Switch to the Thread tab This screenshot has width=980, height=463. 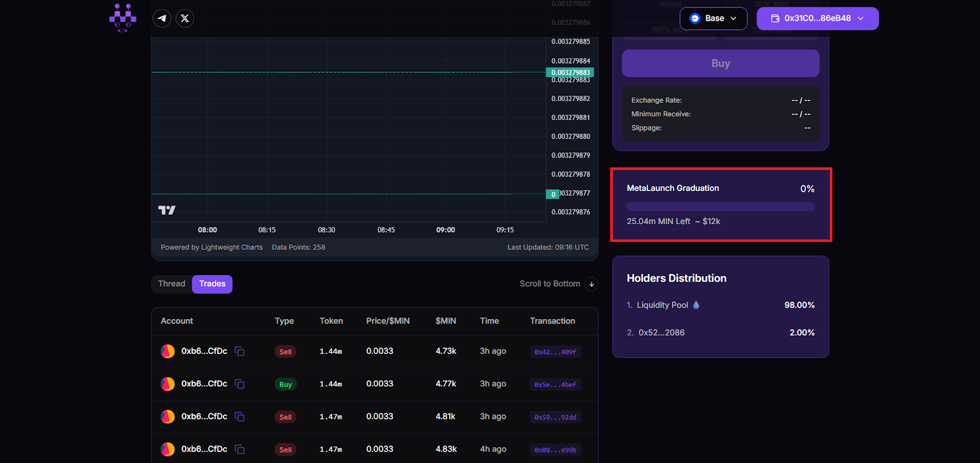pos(171,284)
